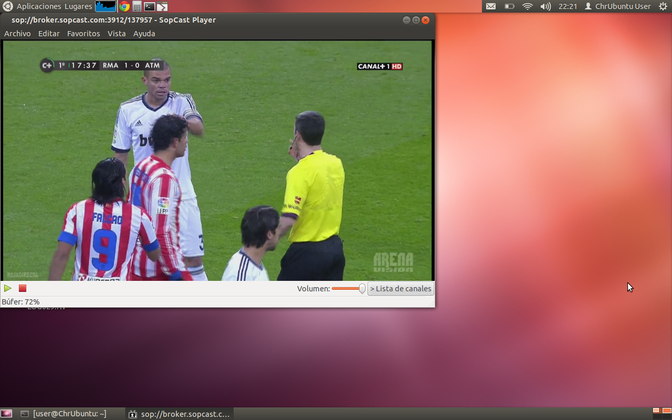Screen dimensions: 672x420
Task: Click the video playback area
Action: coord(217,160)
